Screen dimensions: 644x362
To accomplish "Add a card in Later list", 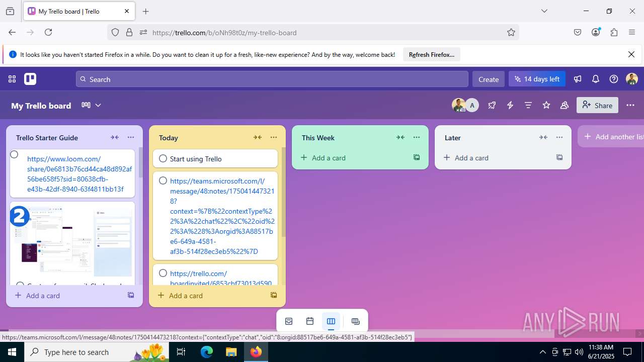I will 466,158.
